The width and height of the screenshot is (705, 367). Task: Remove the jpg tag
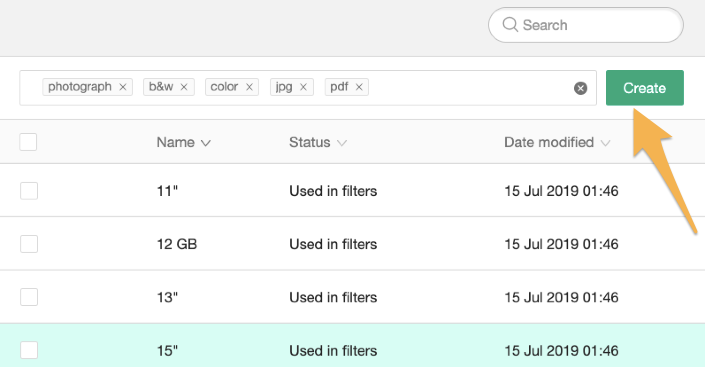[303, 87]
